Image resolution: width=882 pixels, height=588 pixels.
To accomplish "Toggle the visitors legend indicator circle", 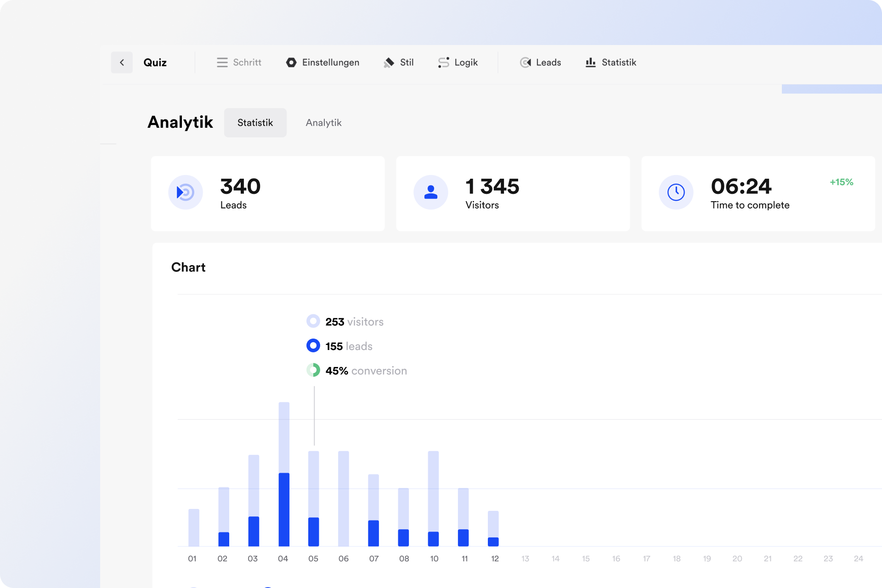I will pyautogui.click(x=313, y=321).
